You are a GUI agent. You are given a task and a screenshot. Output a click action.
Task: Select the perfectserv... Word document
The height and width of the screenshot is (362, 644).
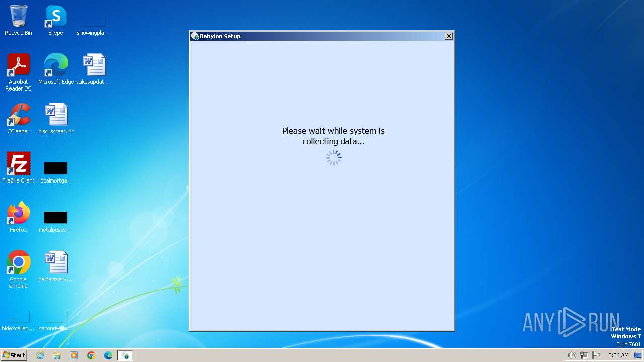tap(56, 266)
